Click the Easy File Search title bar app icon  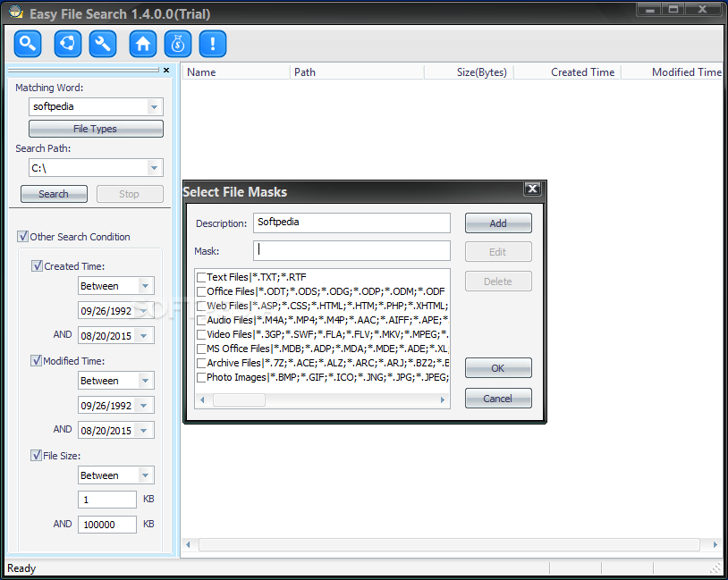tap(16, 12)
